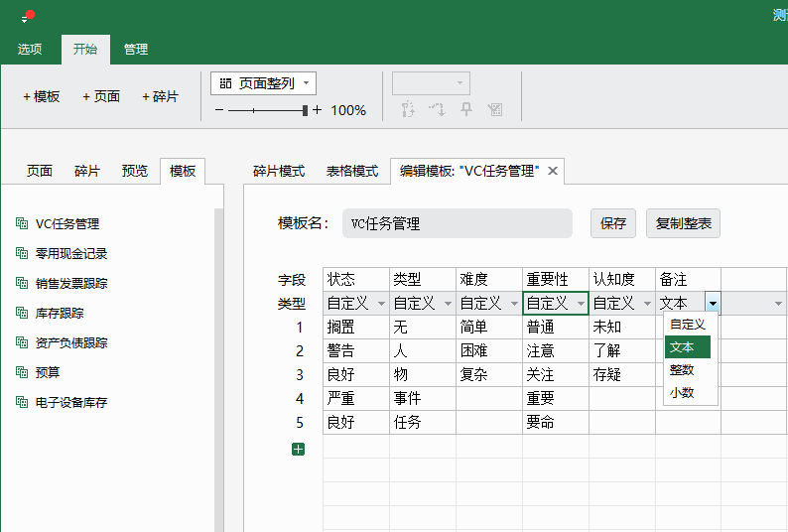Select the 了解 cell in row 2

tap(622, 351)
